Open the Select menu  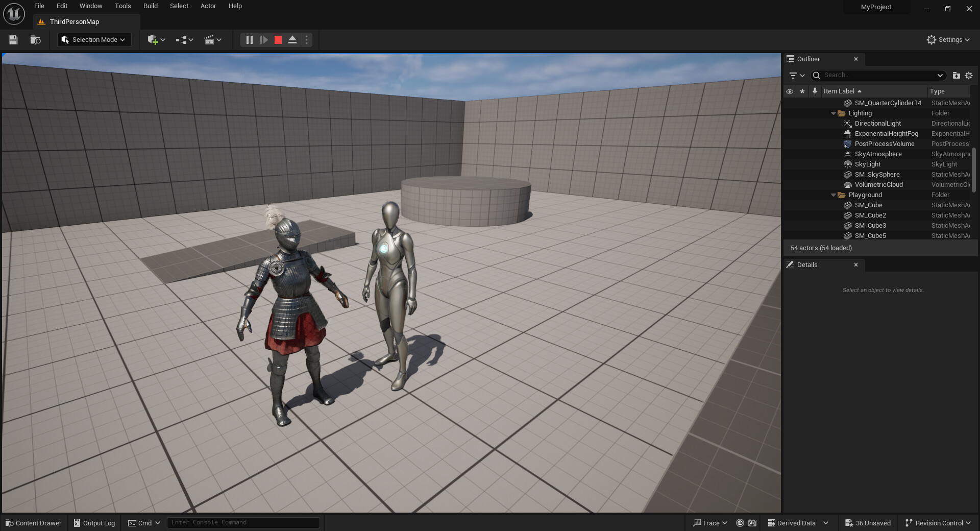(179, 6)
